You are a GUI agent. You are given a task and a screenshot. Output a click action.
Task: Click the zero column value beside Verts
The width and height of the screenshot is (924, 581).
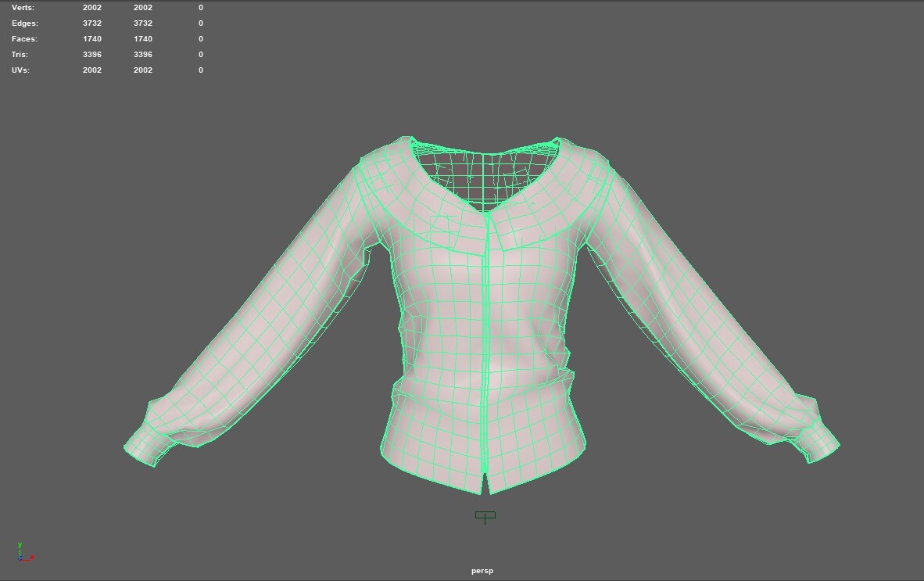pyautogui.click(x=201, y=7)
